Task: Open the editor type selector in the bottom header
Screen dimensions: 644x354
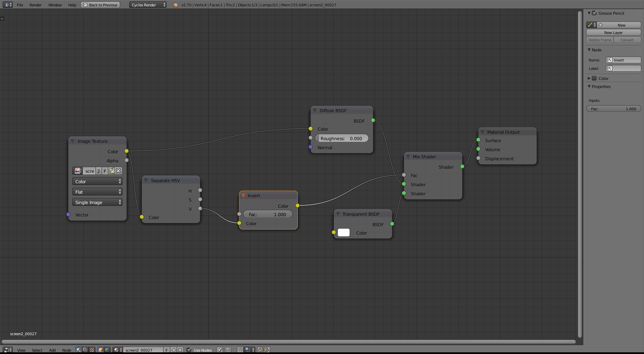Action: point(8,350)
